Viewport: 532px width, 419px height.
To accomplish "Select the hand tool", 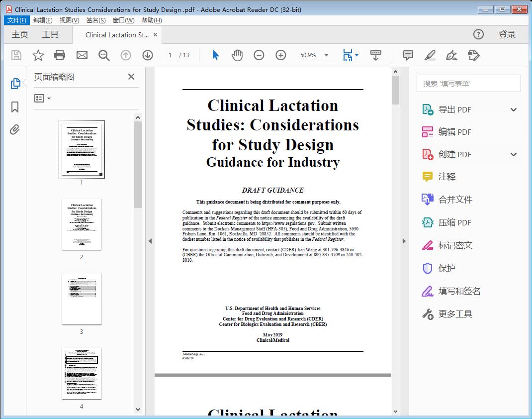I will [237, 55].
